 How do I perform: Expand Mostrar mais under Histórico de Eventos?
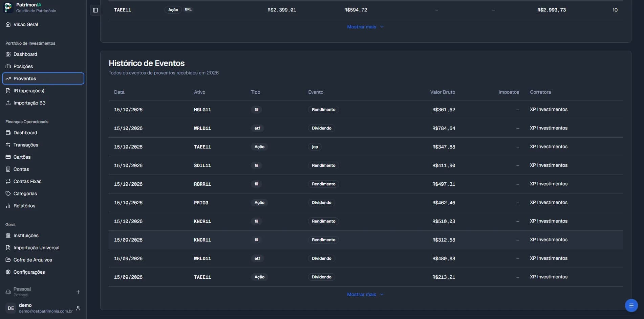pos(365,294)
